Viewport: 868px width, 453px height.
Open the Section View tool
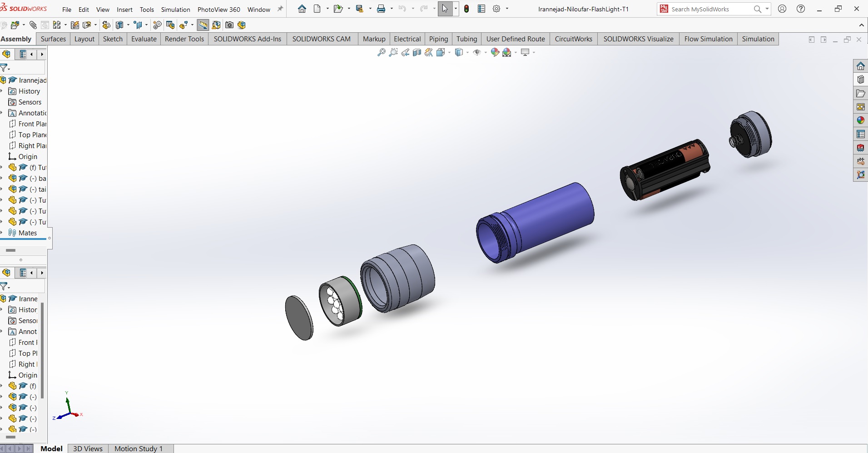[x=417, y=53]
